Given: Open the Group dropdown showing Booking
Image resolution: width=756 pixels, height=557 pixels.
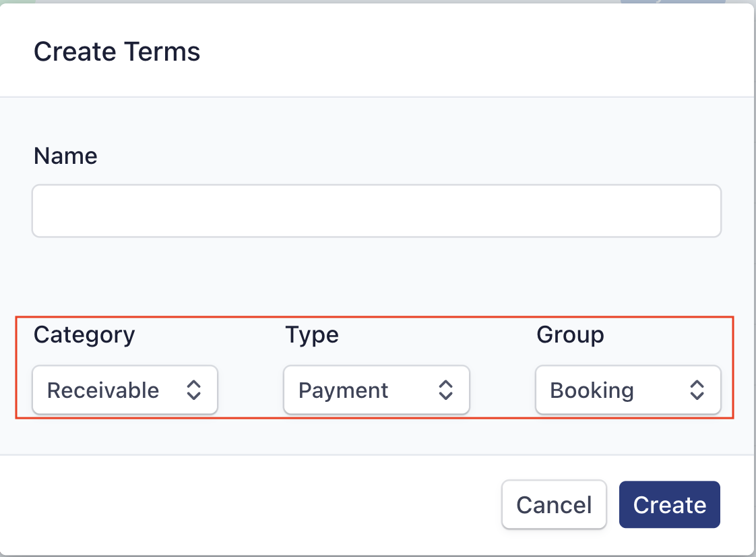Looking at the screenshot, I should (627, 390).
